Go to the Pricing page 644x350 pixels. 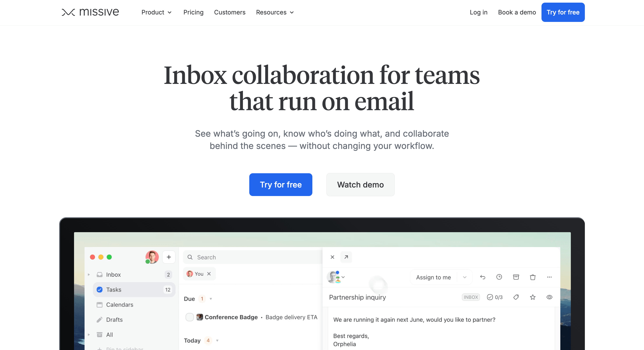pos(193,12)
